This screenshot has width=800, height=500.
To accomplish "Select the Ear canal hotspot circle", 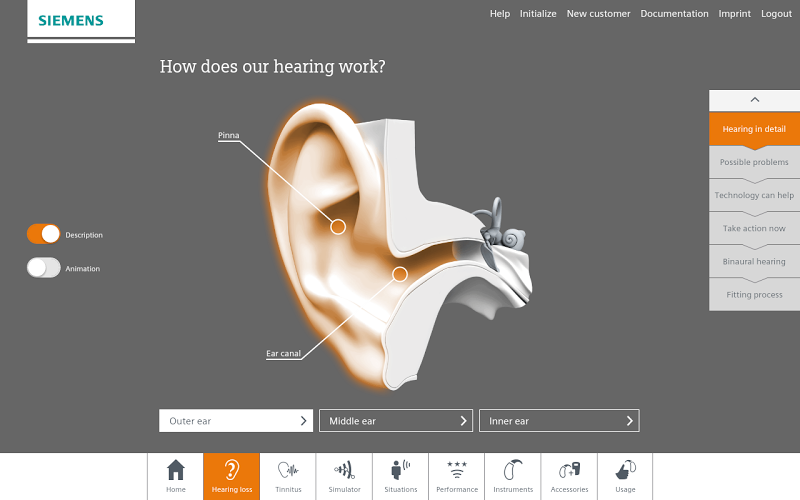I will click(399, 274).
